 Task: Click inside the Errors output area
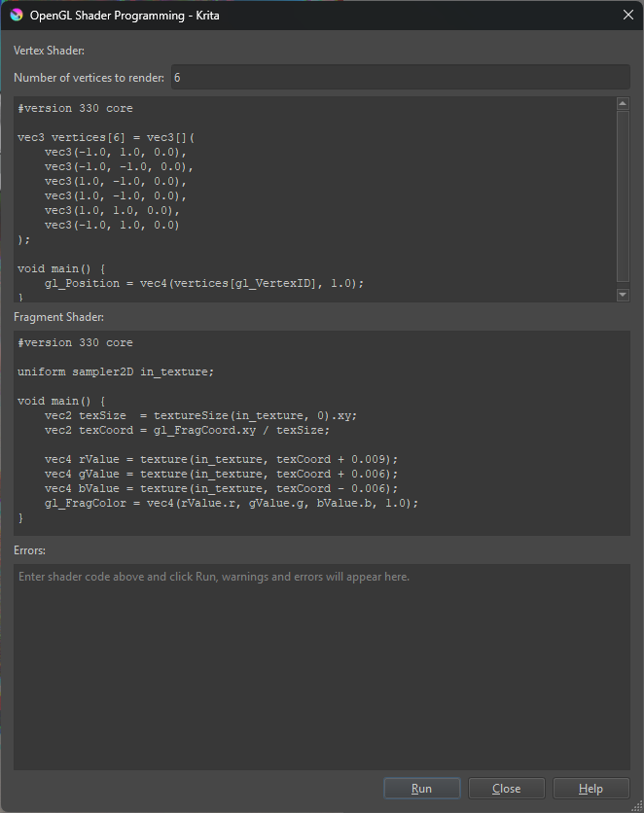pos(321,671)
